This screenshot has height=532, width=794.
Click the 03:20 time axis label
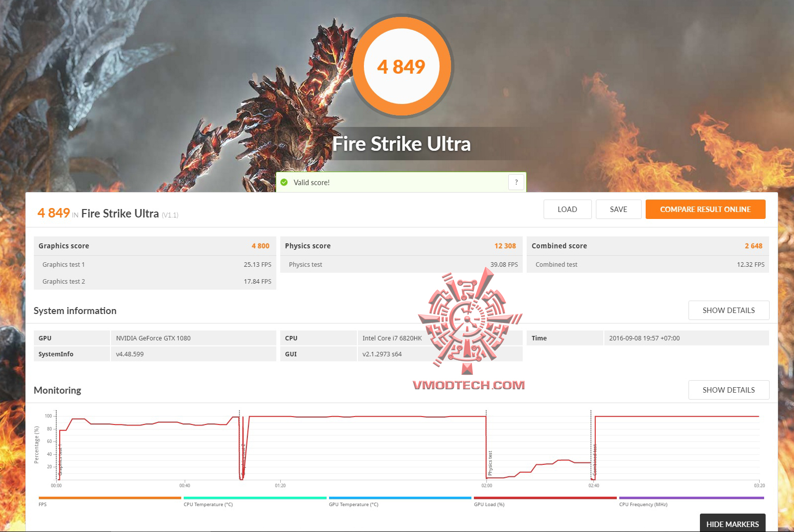759,486
